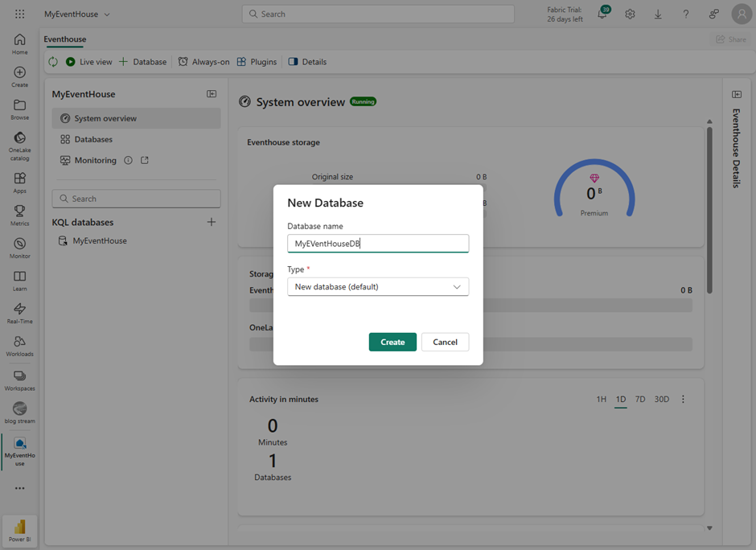Screen dimensions: 756x550
Task: Expand the database Type dropdown
Action: tap(378, 287)
